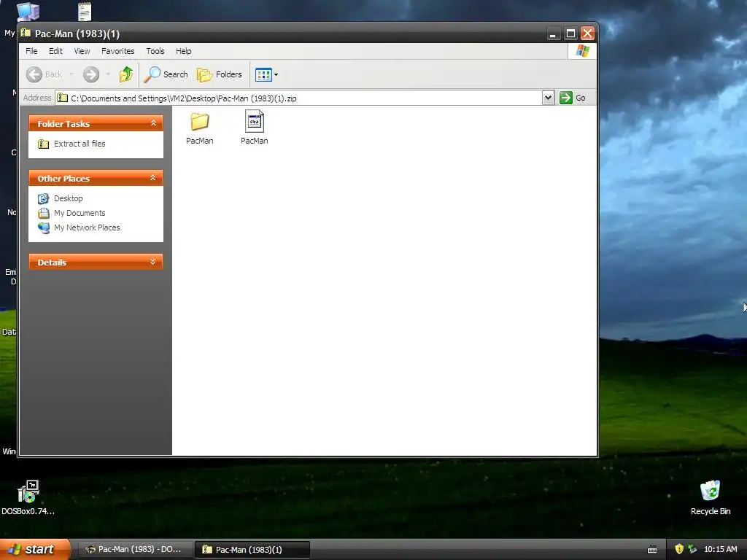Click the Forward navigation arrow
This screenshot has width=747, height=560.
click(91, 74)
